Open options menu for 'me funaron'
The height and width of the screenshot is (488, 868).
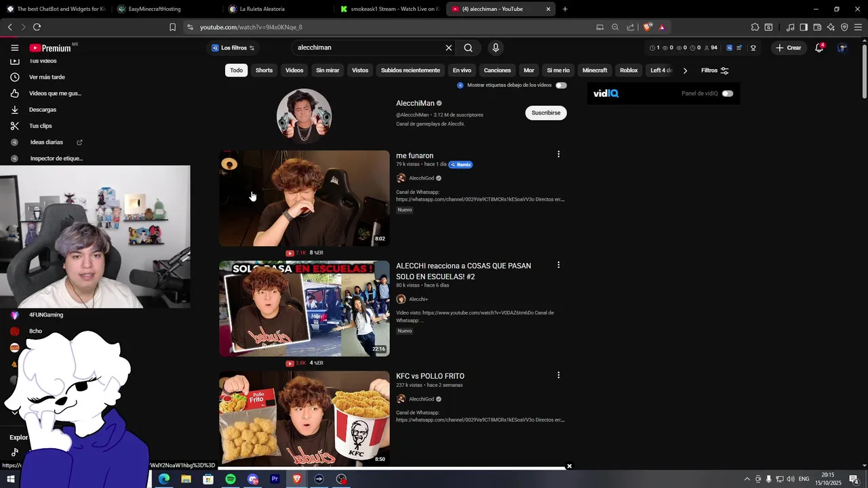[558, 155]
